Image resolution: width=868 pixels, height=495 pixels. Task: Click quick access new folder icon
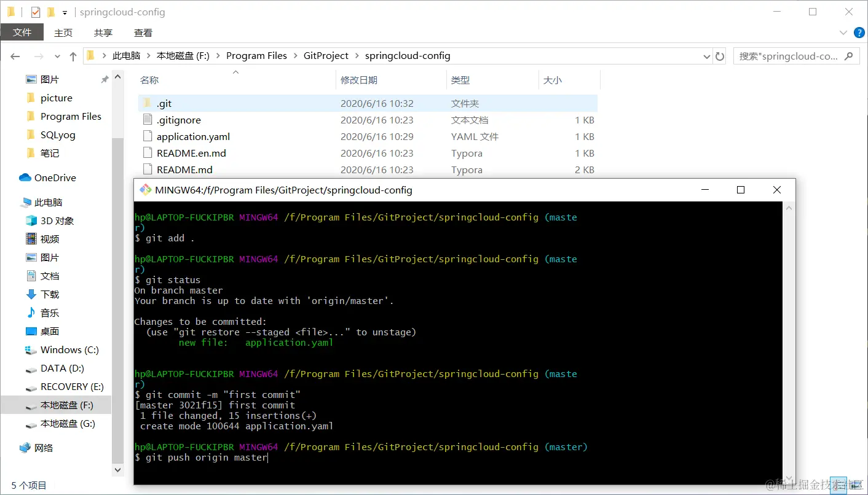coord(51,12)
